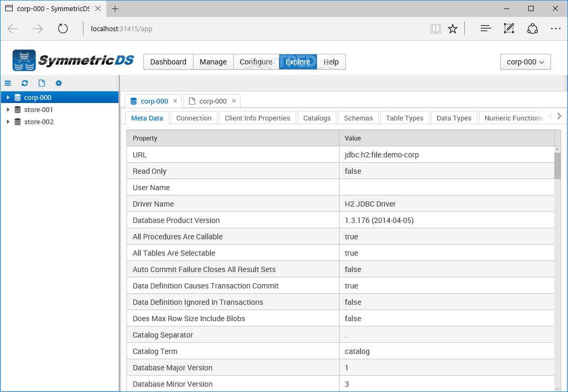Image resolution: width=568 pixels, height=392 pixels.
Task: Click the scrollbar up arrow of the table
Action: 557,149
